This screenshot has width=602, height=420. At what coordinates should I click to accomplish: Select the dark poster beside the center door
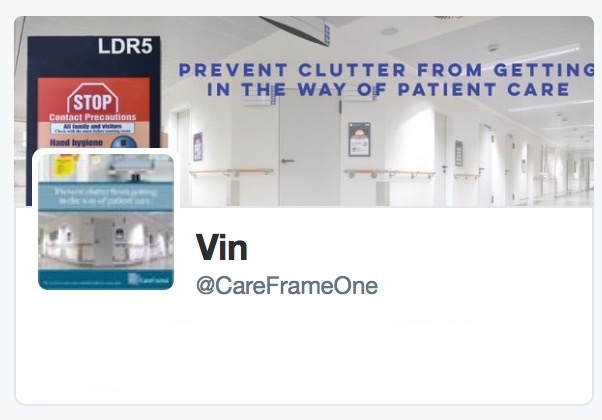[x=359, y=139]
